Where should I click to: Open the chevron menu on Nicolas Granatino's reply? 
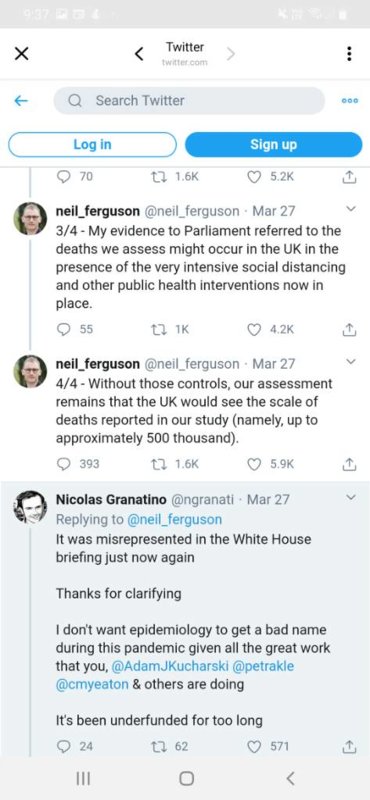click(x=351, y=497)
